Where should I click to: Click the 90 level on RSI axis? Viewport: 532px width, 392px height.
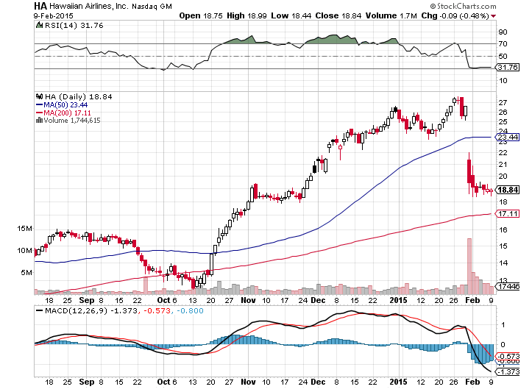(503, 32)
